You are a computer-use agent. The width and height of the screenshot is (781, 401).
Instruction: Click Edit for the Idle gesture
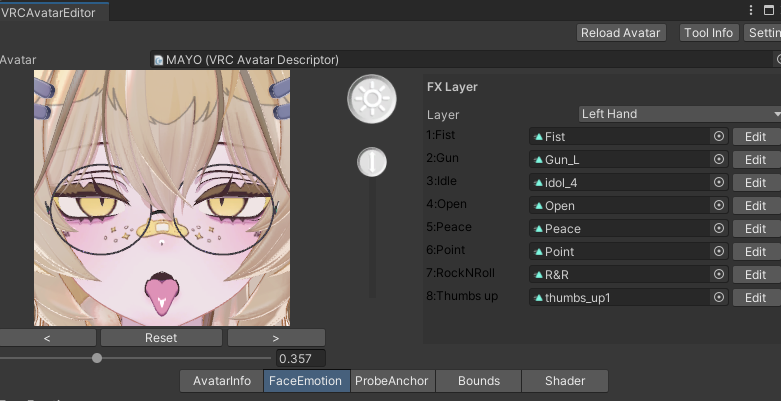coord(755,182)
